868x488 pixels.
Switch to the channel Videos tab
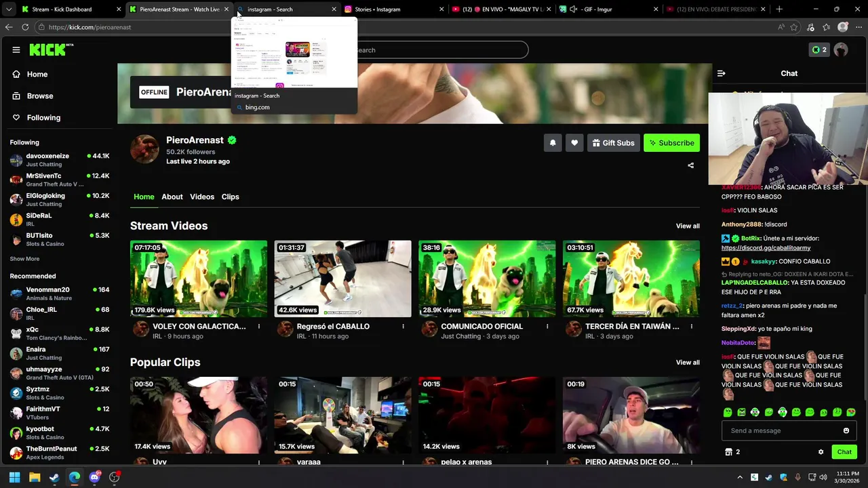point(202,197)
